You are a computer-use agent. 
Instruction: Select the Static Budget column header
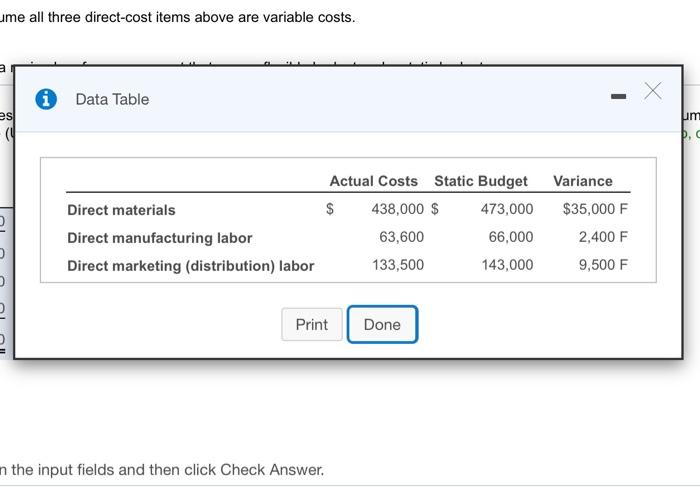click(480, 181)
